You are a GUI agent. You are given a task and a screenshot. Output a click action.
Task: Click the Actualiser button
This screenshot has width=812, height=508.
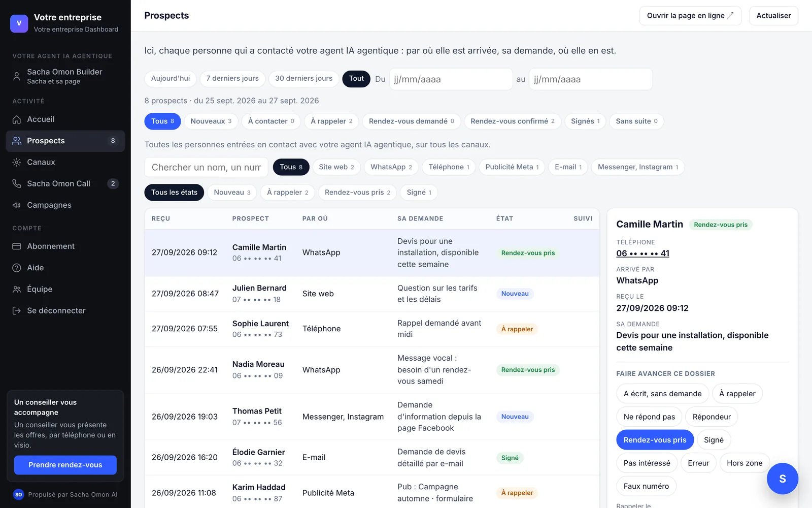[773, 16]
